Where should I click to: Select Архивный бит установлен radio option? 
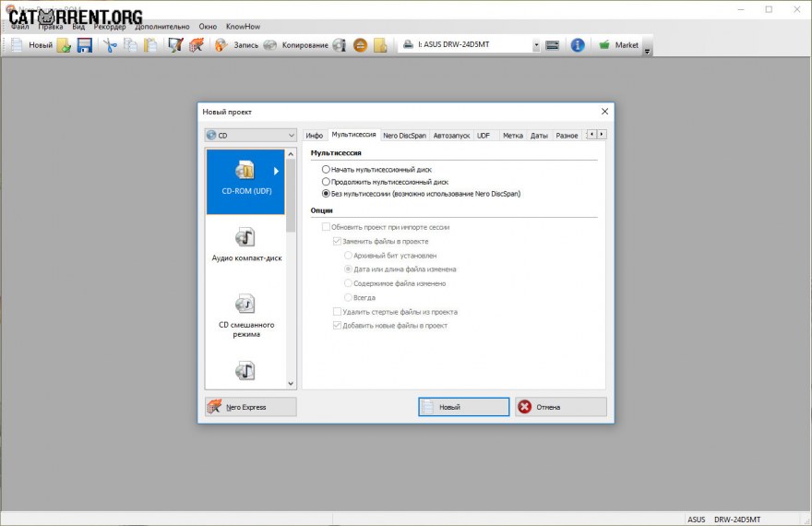349,256
